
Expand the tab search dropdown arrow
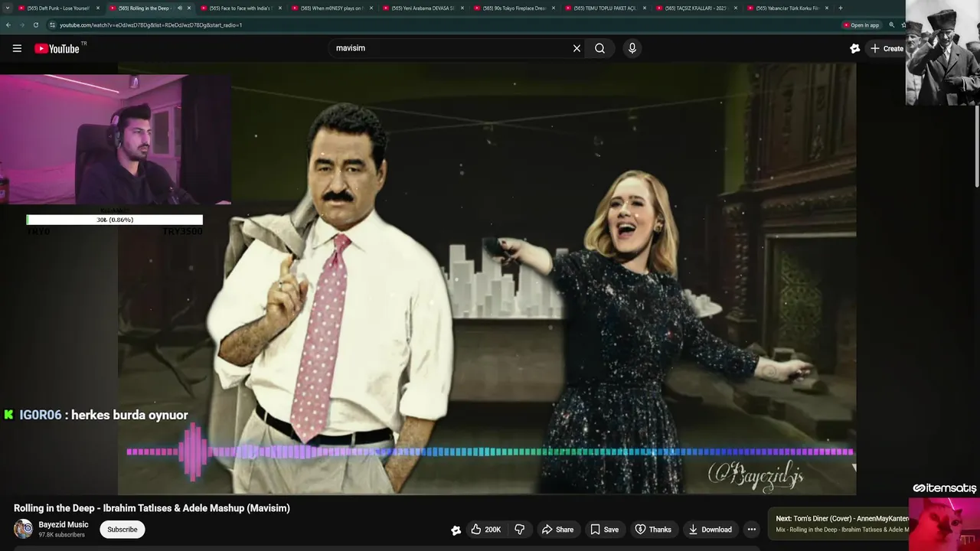coord(8,8)
